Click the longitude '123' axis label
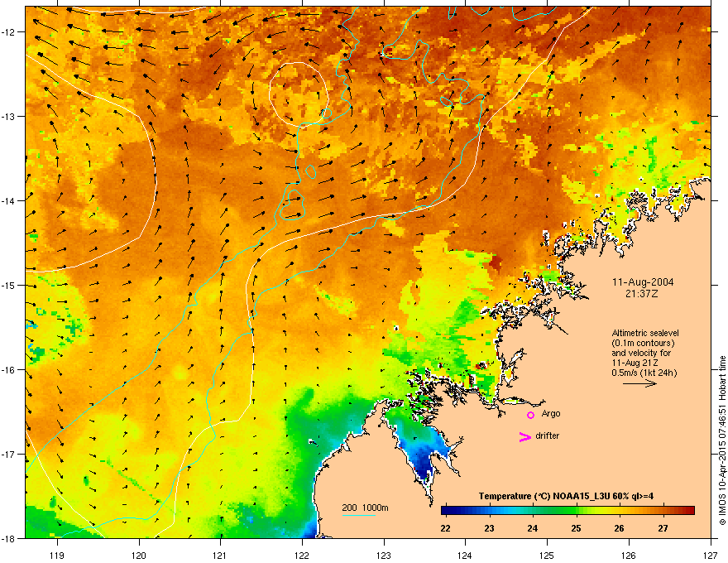The width and height of the screenshot is (728, 563). tap(384, 555)
